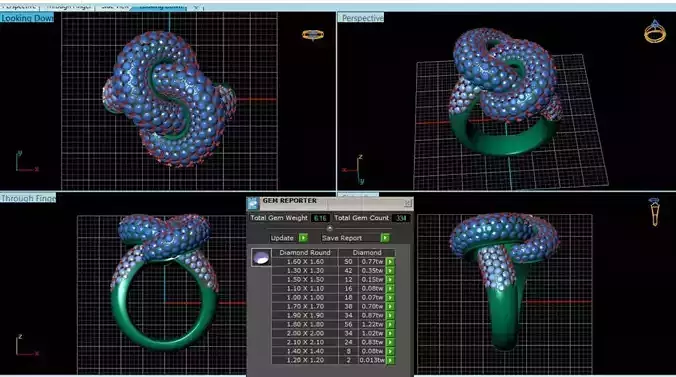The height and width of the screenshot is (377, 676).
Task: Click green arrow for 1.70 X 1.70 row
Action: point(390,307)
